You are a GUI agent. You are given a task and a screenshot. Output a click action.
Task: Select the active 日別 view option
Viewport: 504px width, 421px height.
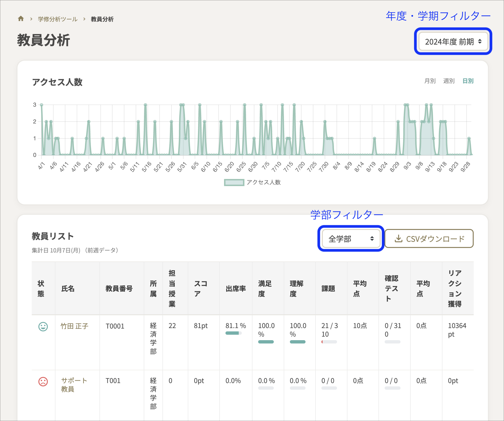pyautogui.click(x=468, y=81)
